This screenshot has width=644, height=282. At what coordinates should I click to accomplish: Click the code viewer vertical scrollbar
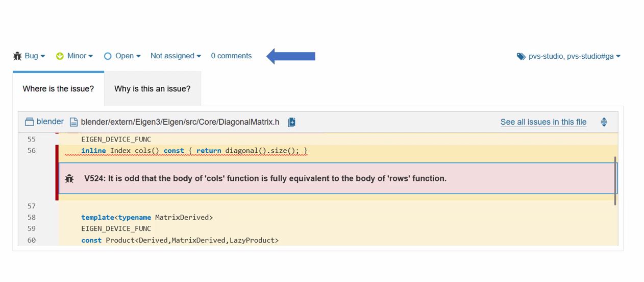click(x=615, y=181)
